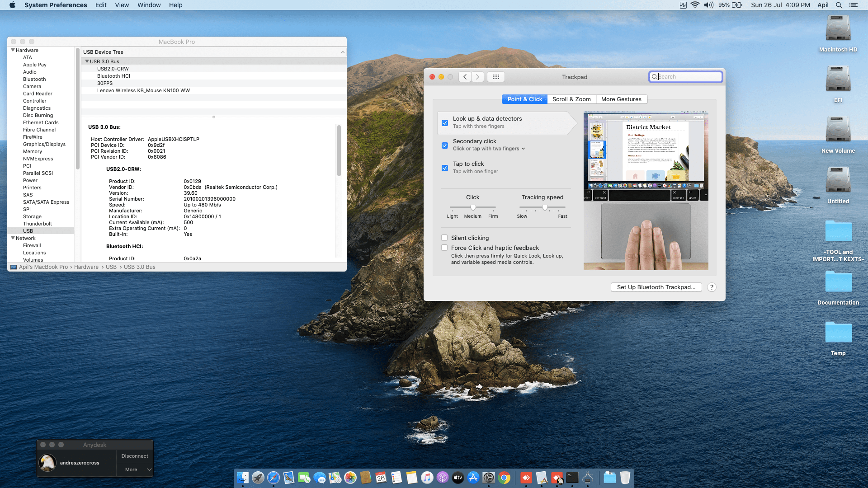
Task: Open the Edit menu
Action: [x=101, y=5]
